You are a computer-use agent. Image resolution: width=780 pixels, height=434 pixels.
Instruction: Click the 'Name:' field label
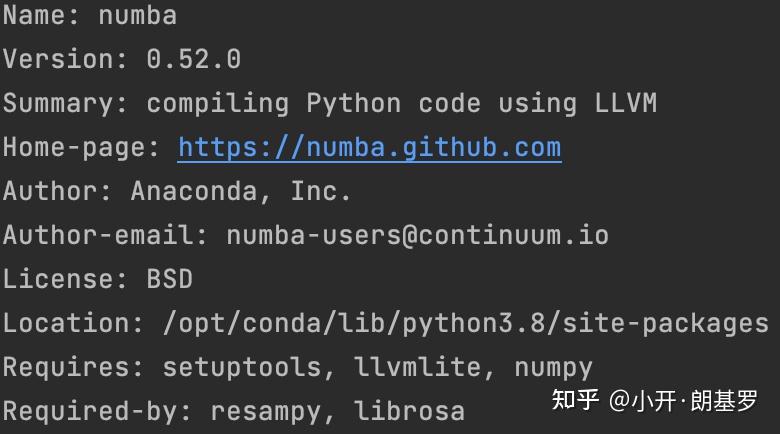click(41, 16)
